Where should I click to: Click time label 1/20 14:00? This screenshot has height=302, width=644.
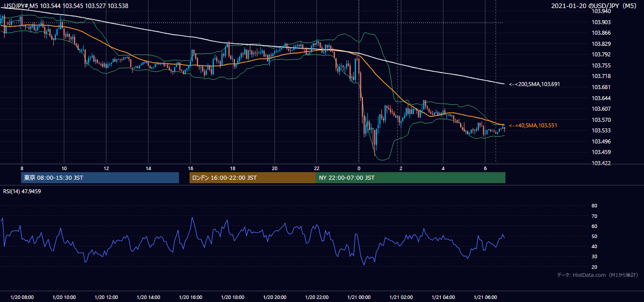click(x=148, y=297)
